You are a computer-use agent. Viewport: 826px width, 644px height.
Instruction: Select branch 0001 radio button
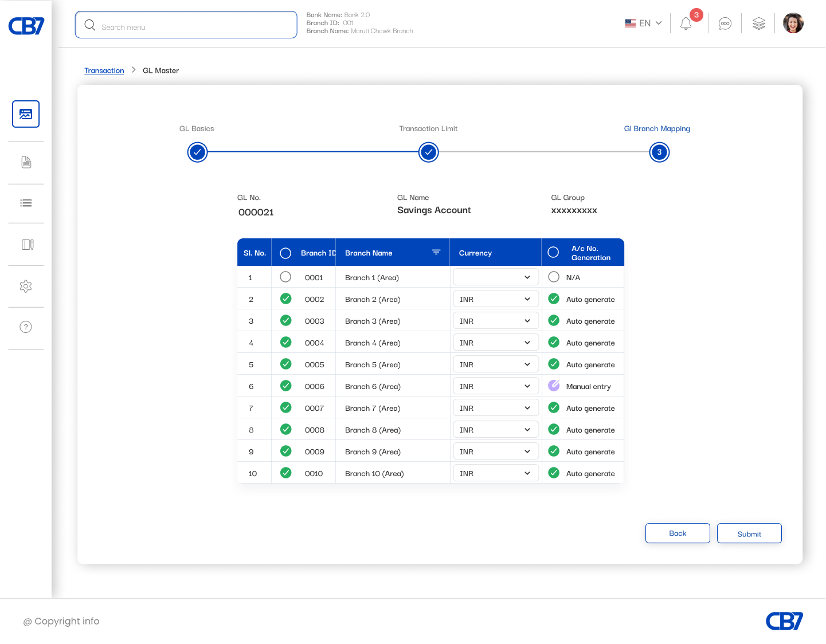(285, 277)
